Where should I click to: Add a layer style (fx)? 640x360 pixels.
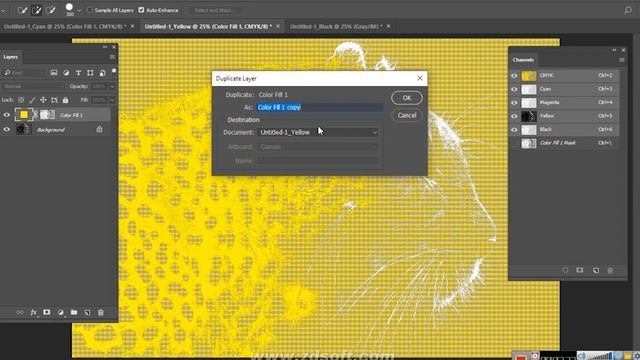tap(33, 313)
